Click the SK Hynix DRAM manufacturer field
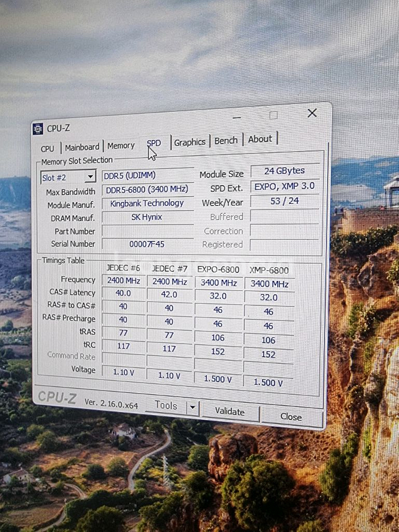This screenshot has height=532, width=399. [147, 217]
